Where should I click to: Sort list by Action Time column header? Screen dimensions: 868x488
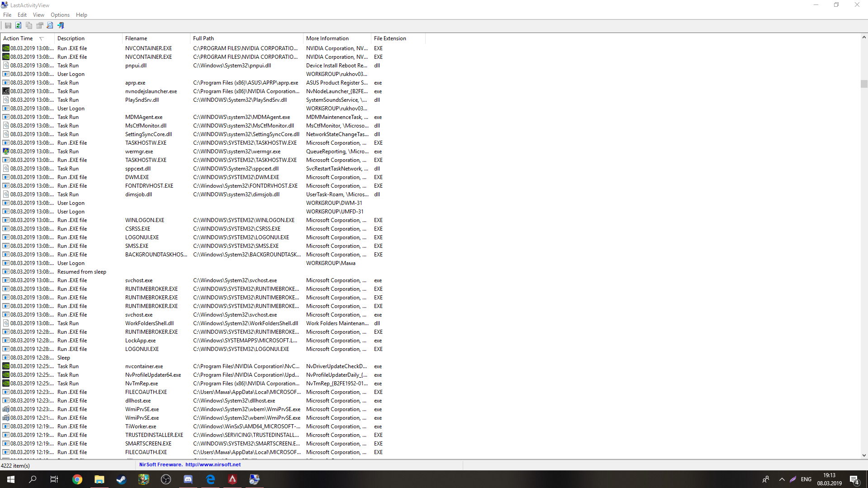click(x=18, y=38)
